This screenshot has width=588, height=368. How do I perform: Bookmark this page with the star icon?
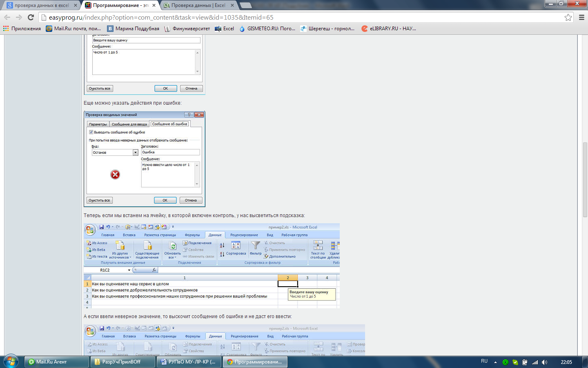click(568, 17)
